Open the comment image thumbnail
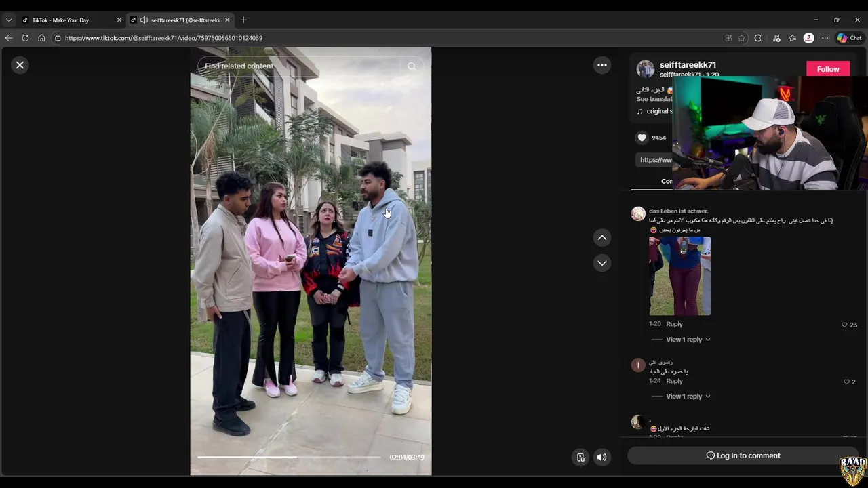The height and width of the screenshot is (488, 868). tap(679, 276)
